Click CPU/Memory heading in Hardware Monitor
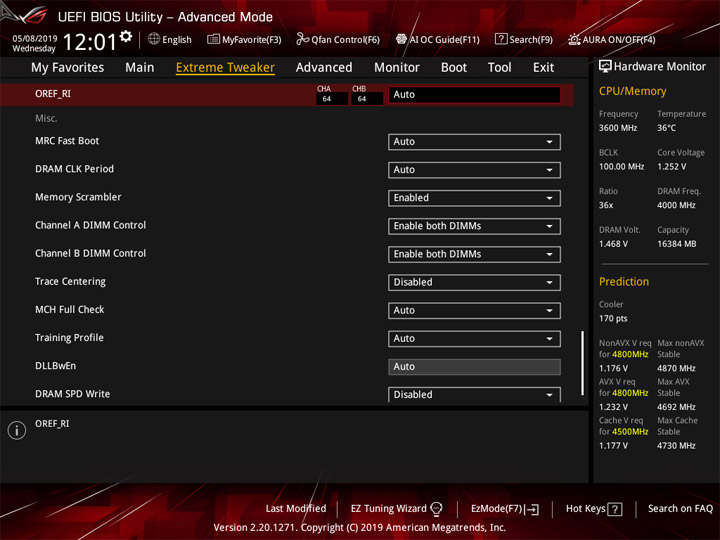 [632, 91]
